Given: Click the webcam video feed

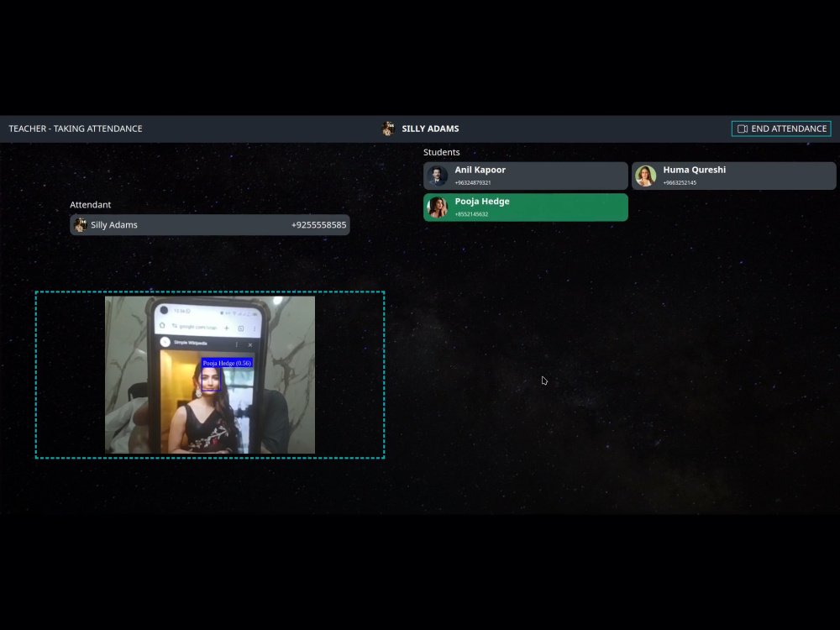Looking at the screenshot, I should [210, 375].
